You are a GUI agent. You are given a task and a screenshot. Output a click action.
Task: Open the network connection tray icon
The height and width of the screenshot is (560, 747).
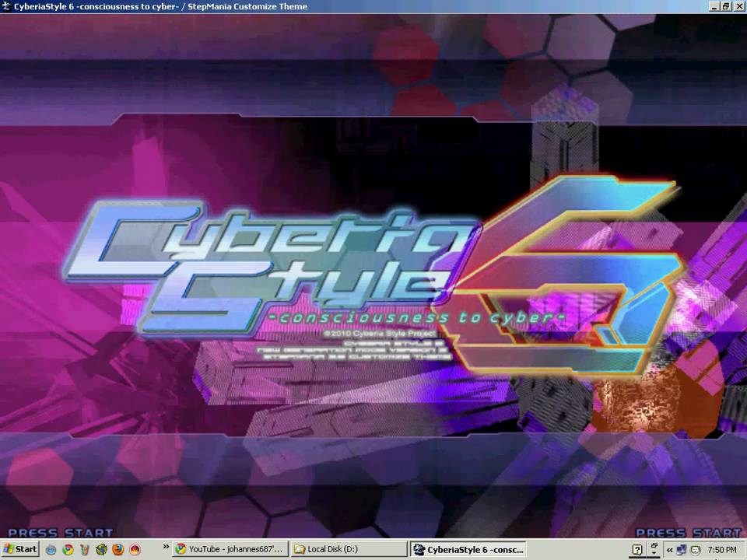click(682, 550)
